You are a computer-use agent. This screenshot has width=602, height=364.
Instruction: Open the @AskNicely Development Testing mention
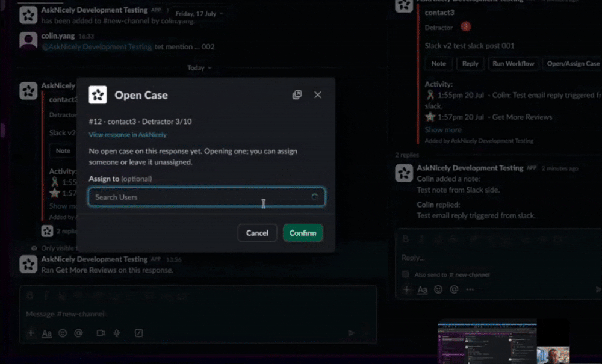(97, 47)
